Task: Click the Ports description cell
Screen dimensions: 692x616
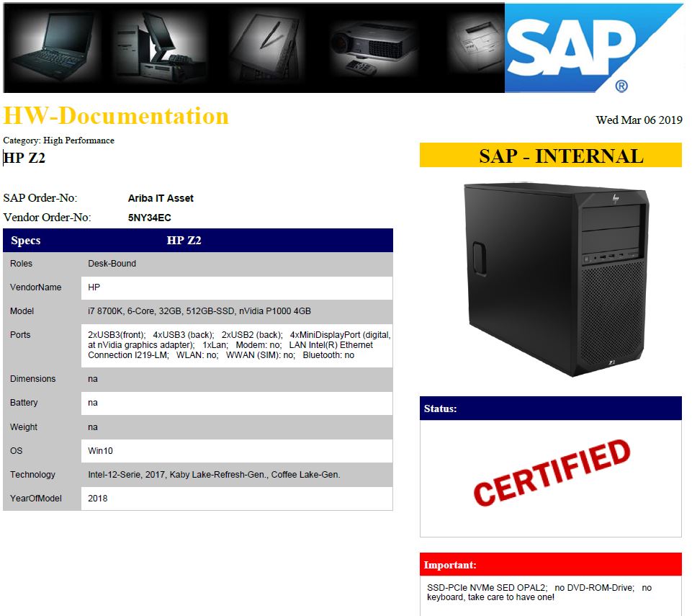Action: 237,345
